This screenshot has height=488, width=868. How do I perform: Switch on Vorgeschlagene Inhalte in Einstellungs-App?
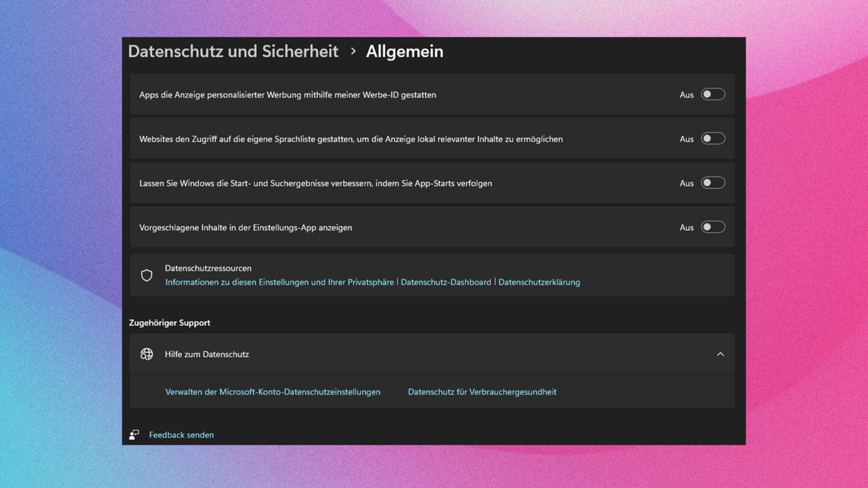pyautogui.click(x=712, y=227)
